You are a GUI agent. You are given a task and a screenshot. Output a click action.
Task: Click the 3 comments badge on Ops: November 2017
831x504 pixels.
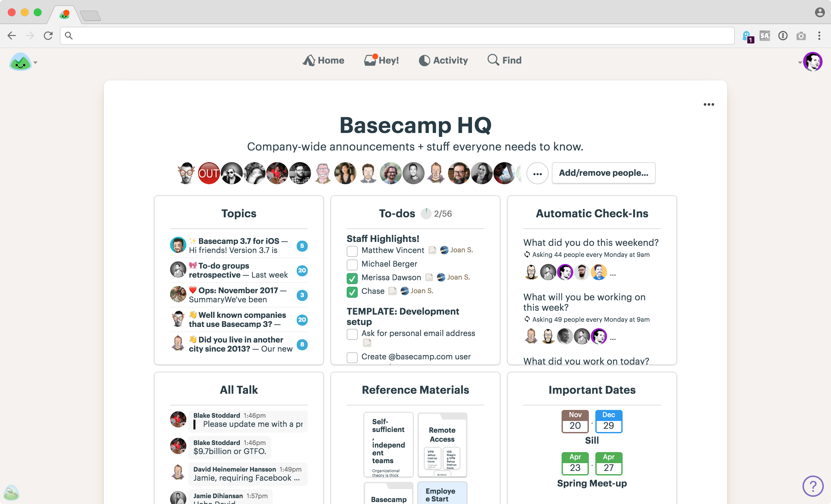coord(302,295)
